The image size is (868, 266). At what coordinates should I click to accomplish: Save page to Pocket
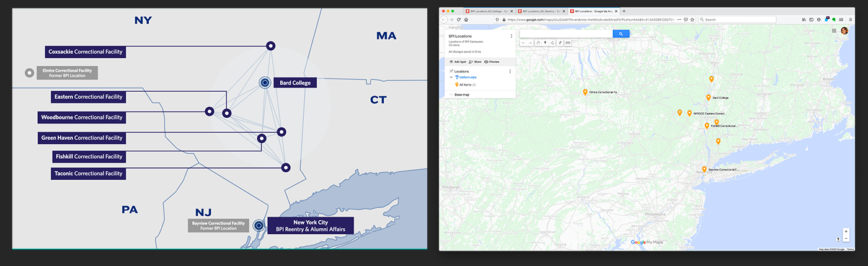(x=686, y=19)
